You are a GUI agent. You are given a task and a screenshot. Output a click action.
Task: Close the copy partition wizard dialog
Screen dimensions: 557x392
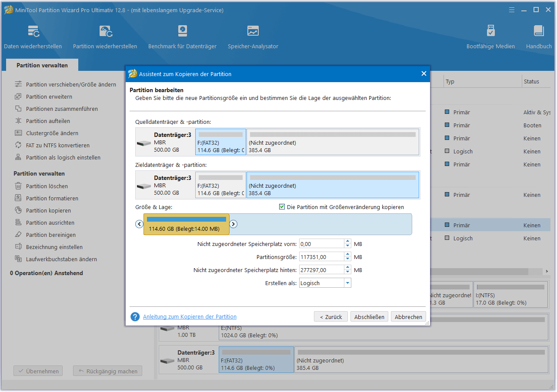424,73
